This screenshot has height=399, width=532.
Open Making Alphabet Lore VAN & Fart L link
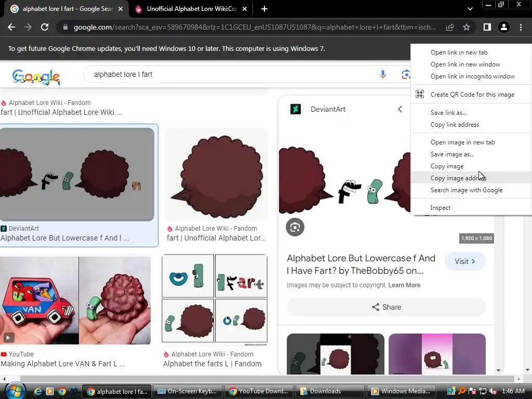[x=63, y=364]
